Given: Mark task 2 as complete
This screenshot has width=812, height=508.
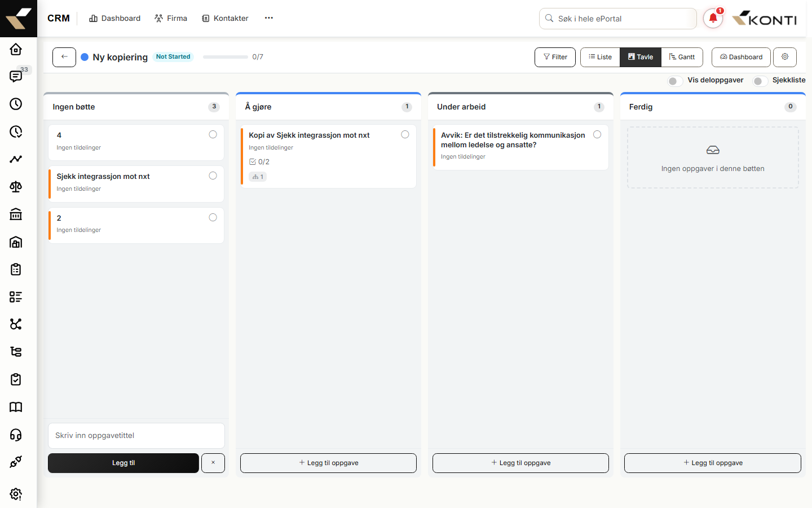Looking at the screenshot, I should coord(213,217).
